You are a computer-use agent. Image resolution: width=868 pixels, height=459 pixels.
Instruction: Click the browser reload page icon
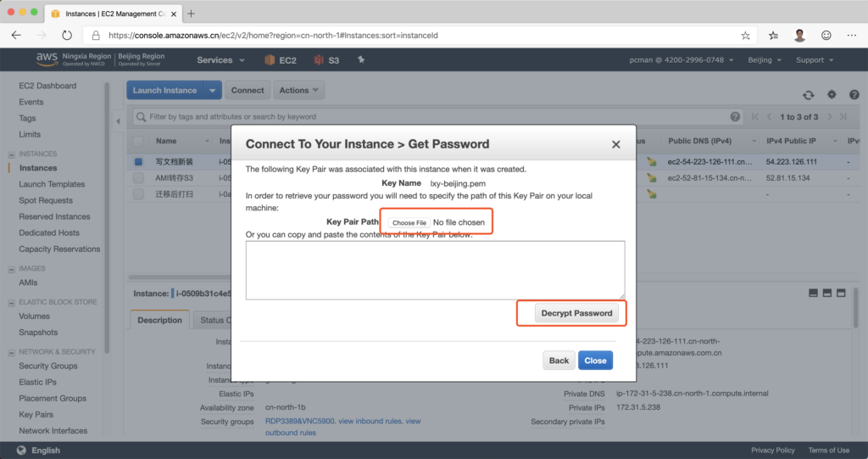click(67, 36)
